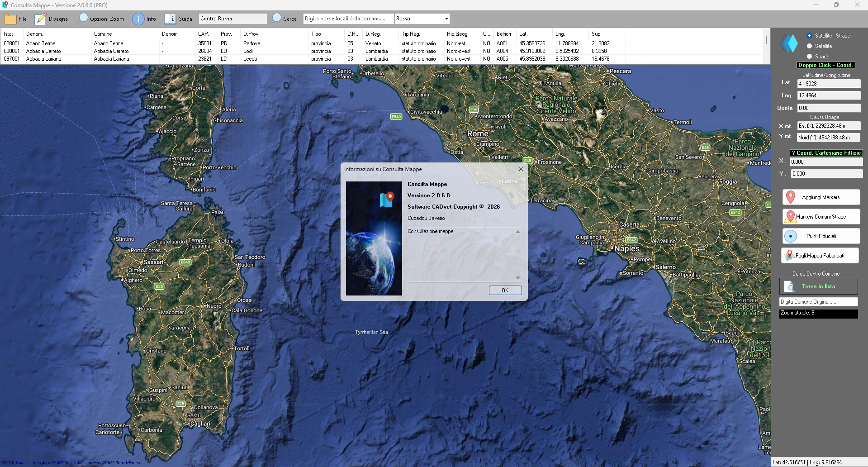Click OK in the info dialog
The height and width of the screenshot is (467, 868).
505,291
